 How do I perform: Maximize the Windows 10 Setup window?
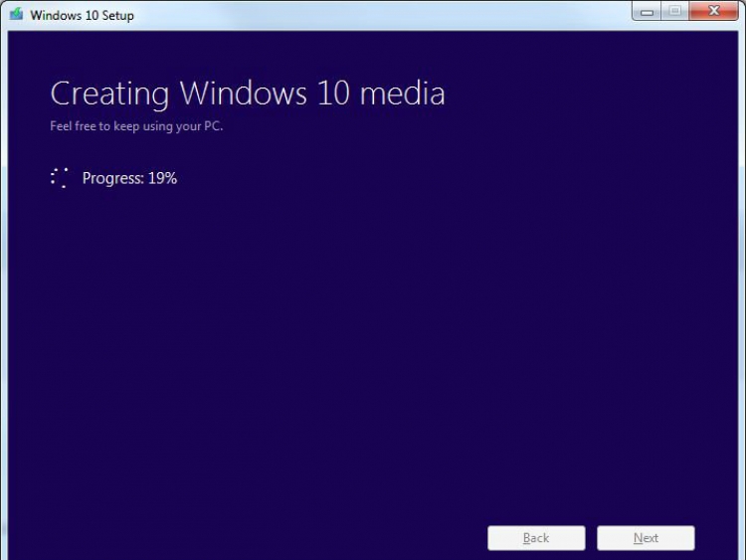tap(675, 12)
